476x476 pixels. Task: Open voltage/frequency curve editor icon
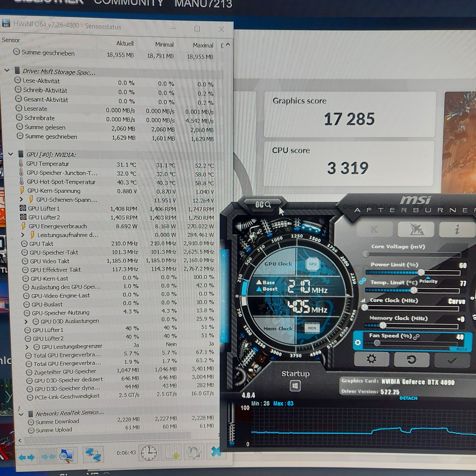[363, 301]
